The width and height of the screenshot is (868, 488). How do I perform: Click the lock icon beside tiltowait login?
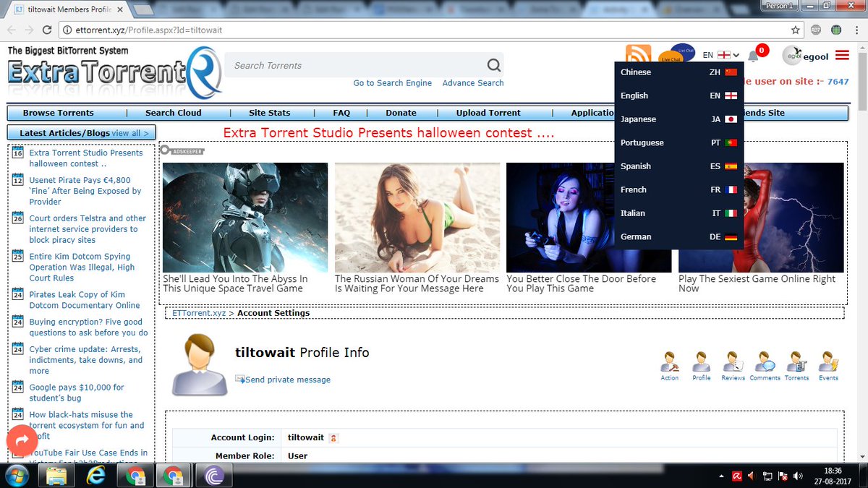pos(332,437)
